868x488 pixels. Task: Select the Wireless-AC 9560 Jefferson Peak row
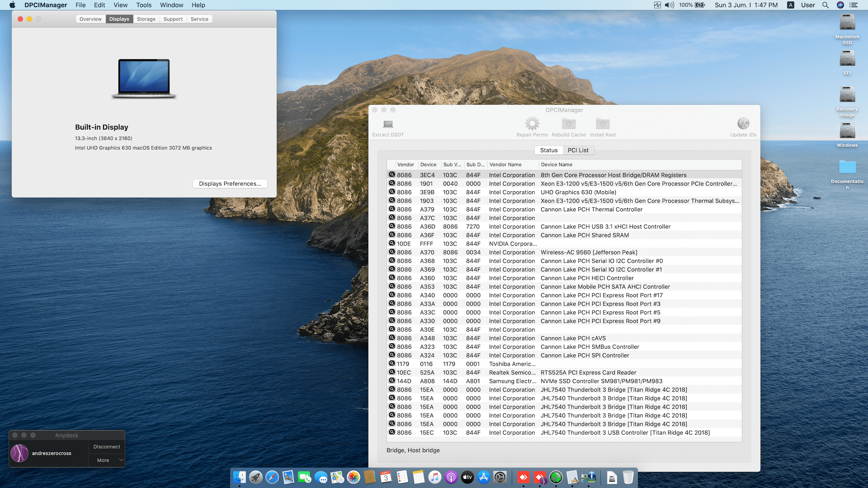pos(588,252)
